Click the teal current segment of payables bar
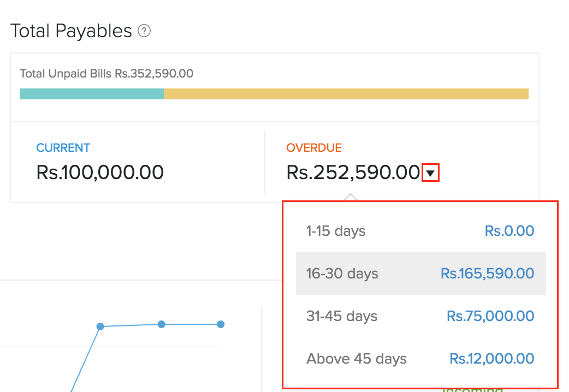Viewport: 569px width, 392px height. click(91, 94)
